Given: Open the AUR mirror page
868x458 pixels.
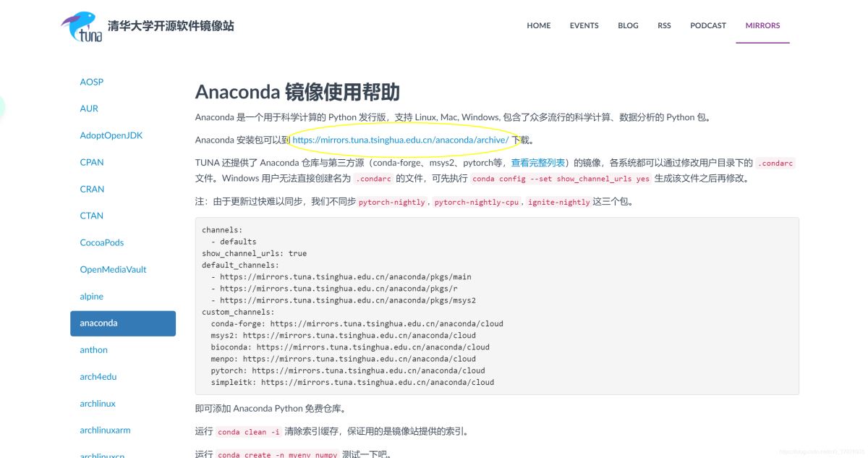Looking at the screenshot, I should point(88,109).
